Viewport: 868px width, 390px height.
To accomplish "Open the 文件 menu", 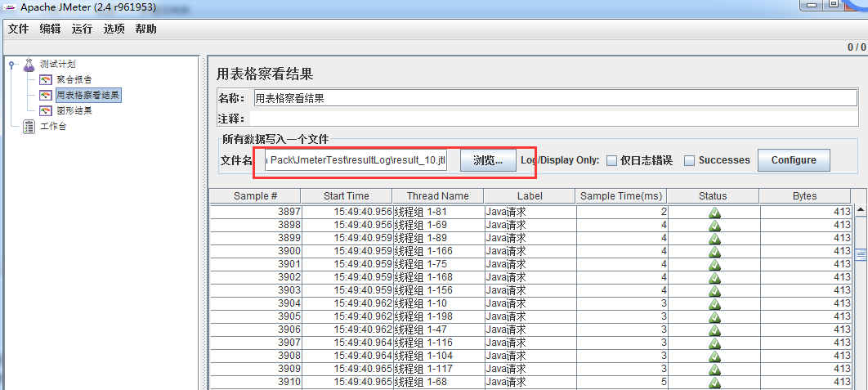I will pos(18,29).
